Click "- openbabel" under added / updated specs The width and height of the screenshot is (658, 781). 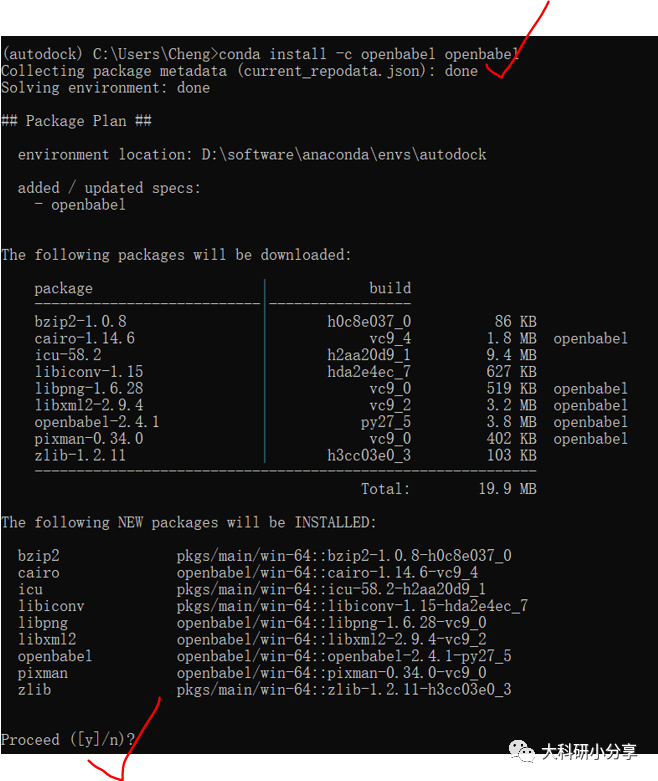pos(80,205)
